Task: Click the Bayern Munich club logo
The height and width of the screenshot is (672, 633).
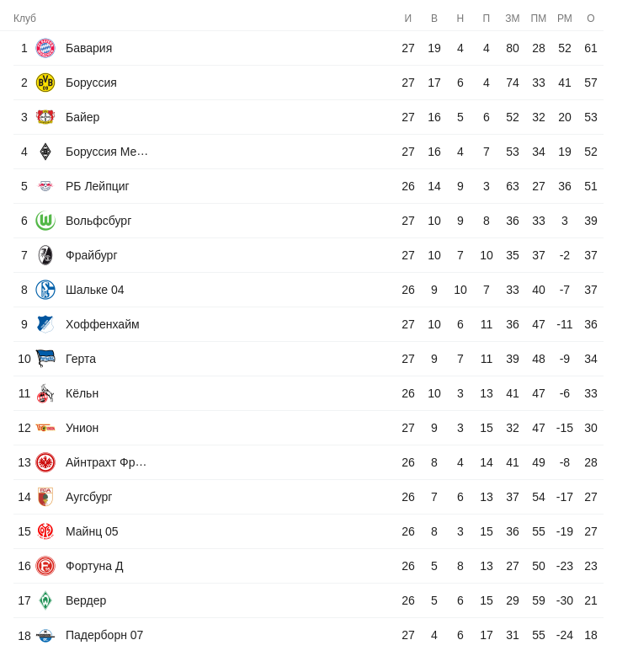Action: pyautogui.click(x=45, y=48)
